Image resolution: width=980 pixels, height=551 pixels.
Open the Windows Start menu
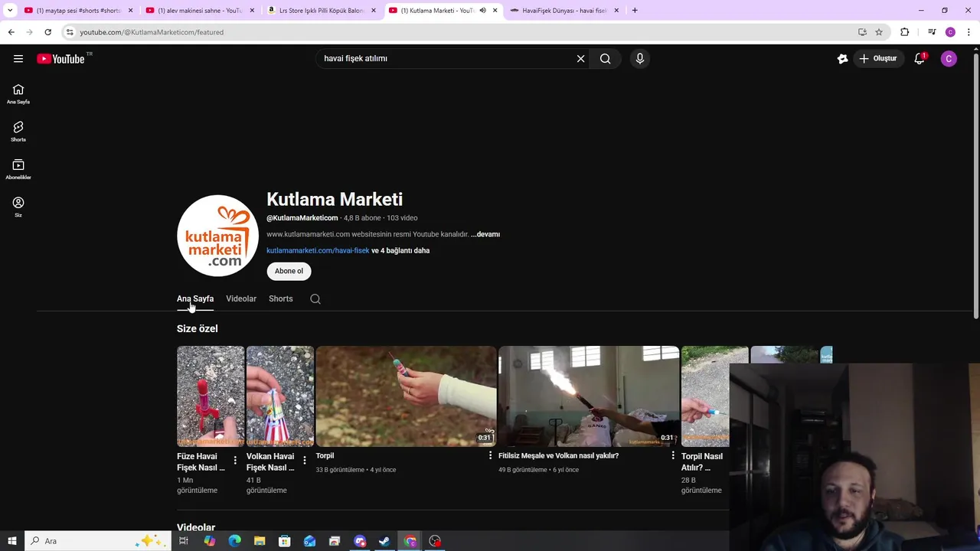tap(12, 541)
